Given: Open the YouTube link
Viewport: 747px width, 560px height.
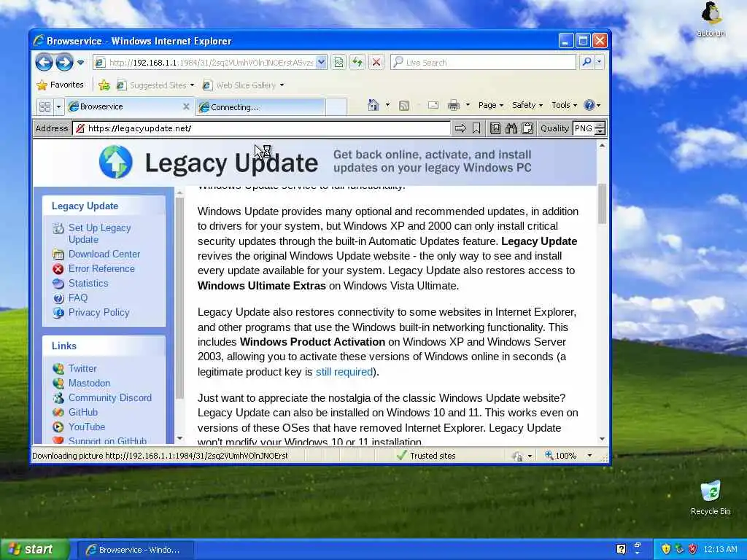Looking at the screenshot, I should click(x=87, y=427).
